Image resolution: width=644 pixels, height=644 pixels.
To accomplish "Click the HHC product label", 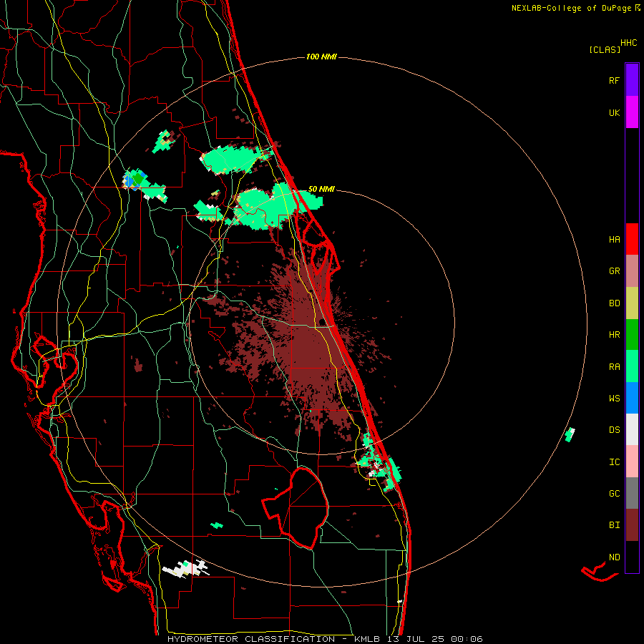I will coord(629,43).
